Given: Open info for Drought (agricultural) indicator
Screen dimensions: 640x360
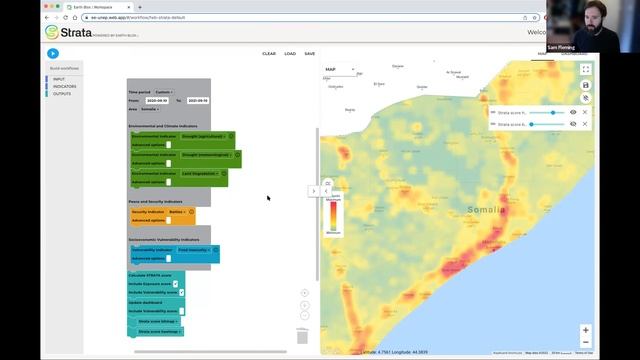Looking at the screenshot, I should [x=231, y=136].
